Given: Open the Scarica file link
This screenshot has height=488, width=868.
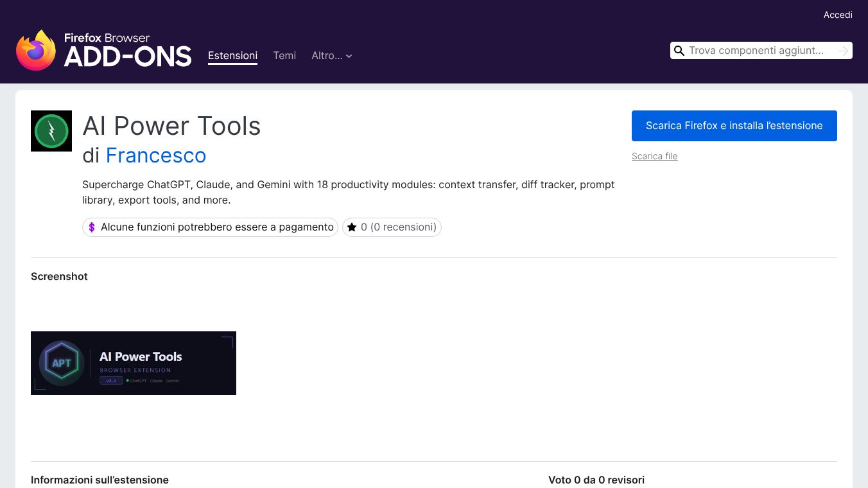Looking at the screenshot, I should tap(654, 156).
